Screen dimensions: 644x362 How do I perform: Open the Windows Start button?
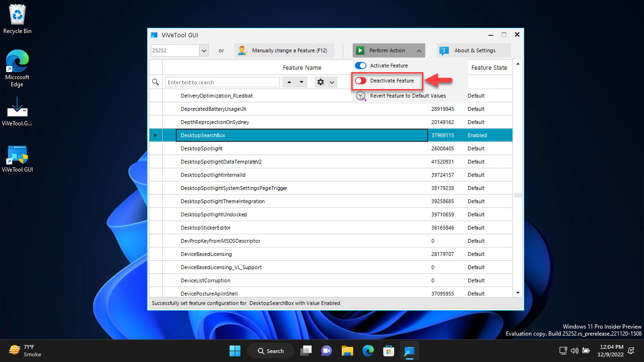(x=235, y=351)
